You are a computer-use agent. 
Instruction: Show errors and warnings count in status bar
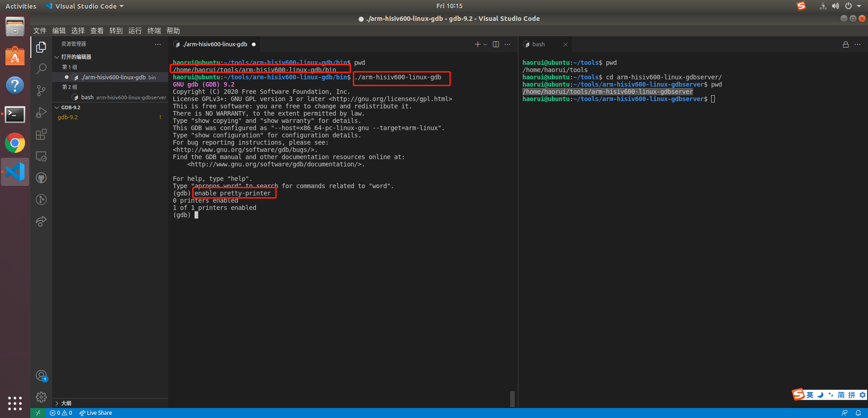(x=61, y=413)
